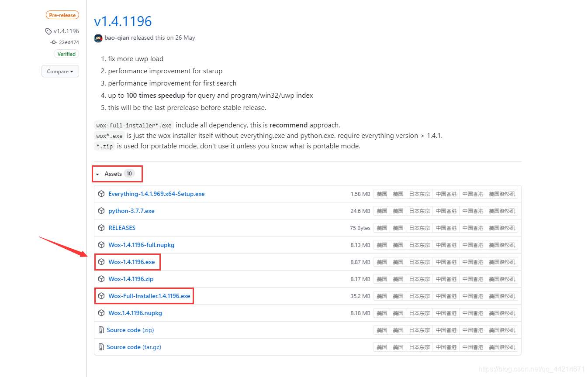The width and height of the screenshot is (588, 377).
Task: Choose 美国洛杉矶 mirror for Wox-1.4.1196-full.nupkg
Action: (502, 245)
